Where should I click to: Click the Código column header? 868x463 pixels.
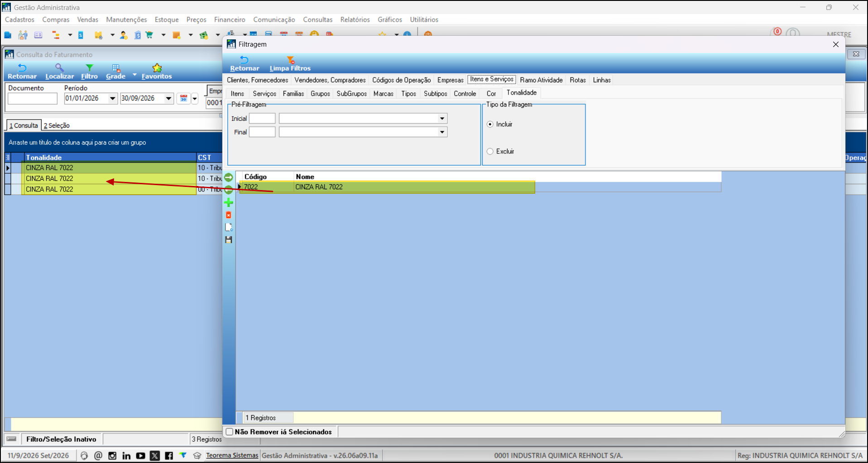click(x=268, y=177)
